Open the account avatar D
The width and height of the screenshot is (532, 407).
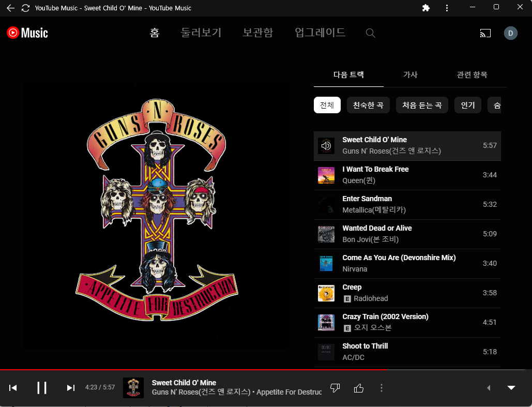tap(510, 33)
